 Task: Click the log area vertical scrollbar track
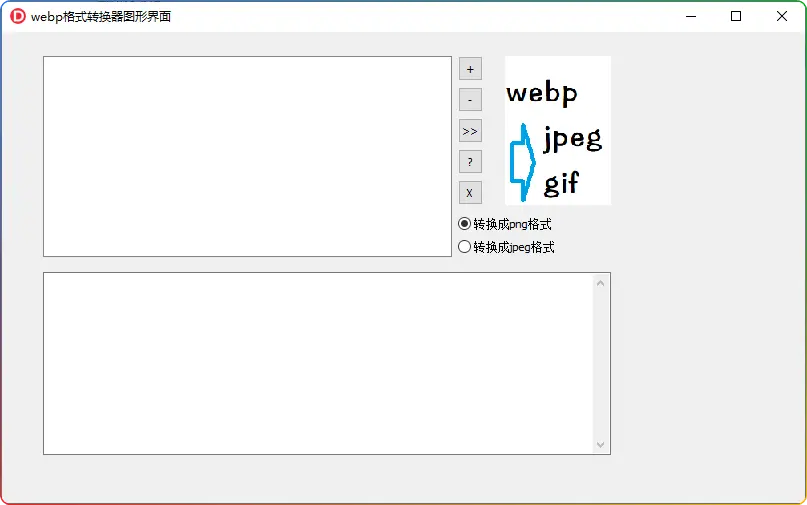pos(601,363)
